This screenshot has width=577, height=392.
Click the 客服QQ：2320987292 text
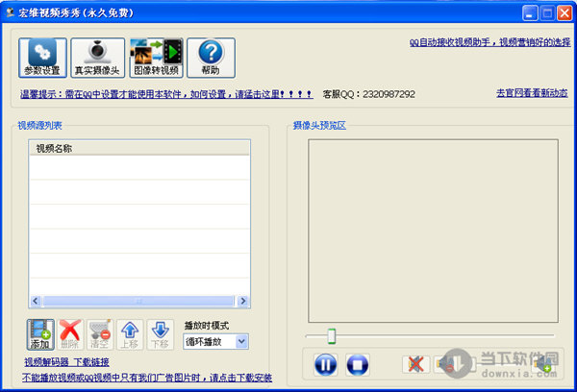click(369, 94)
